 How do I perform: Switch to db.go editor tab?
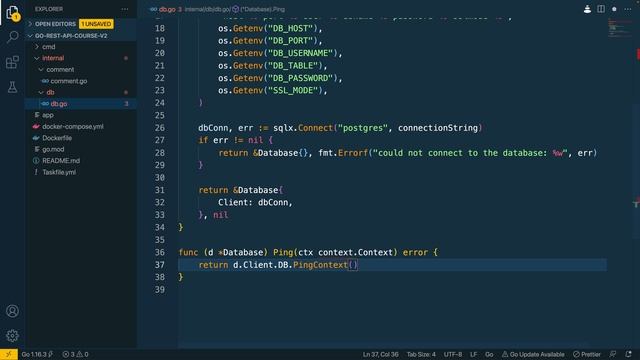[167, 9]
